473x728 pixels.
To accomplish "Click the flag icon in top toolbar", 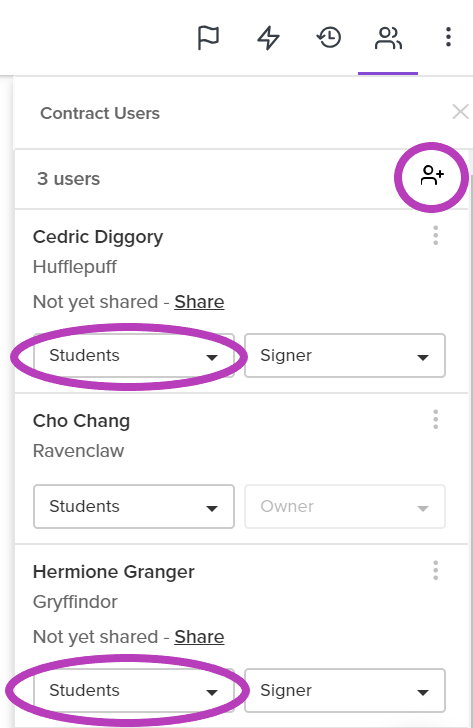I will coord(208,38).
